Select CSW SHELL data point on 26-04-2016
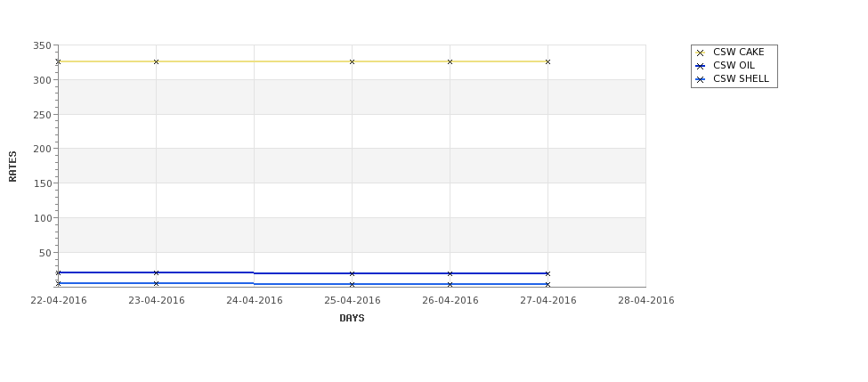Screen dimensions: 868x382 [450, 285]
